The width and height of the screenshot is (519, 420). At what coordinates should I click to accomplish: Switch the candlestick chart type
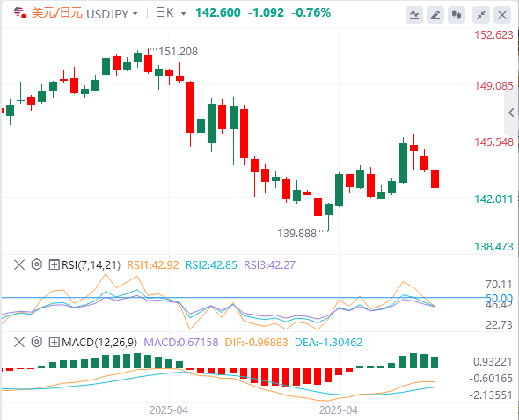457,15
